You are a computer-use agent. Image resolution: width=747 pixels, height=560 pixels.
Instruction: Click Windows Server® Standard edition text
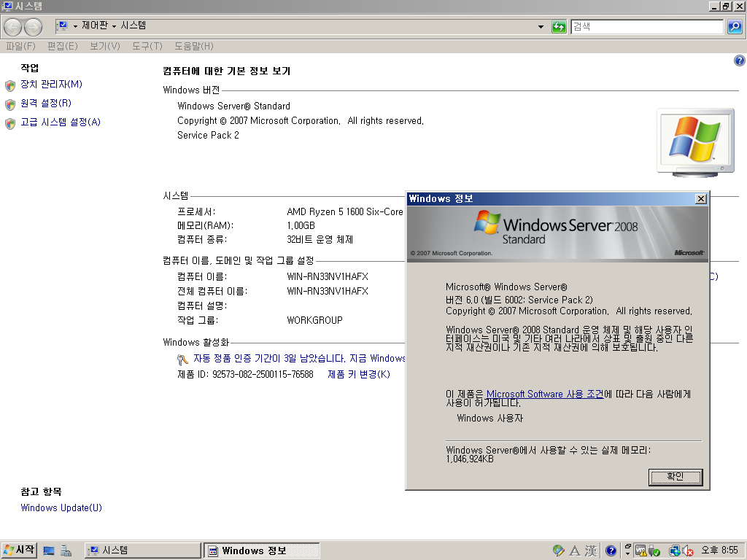tap(233, 106)
